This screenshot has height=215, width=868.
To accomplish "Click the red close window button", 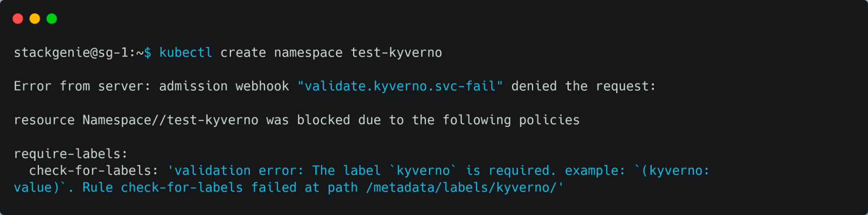I will coord(18,19).
